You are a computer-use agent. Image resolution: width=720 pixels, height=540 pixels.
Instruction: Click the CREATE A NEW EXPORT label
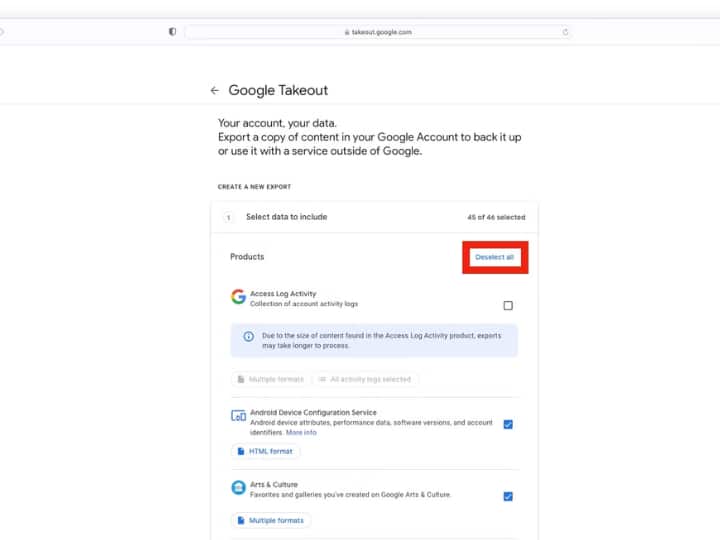(254, 187)
